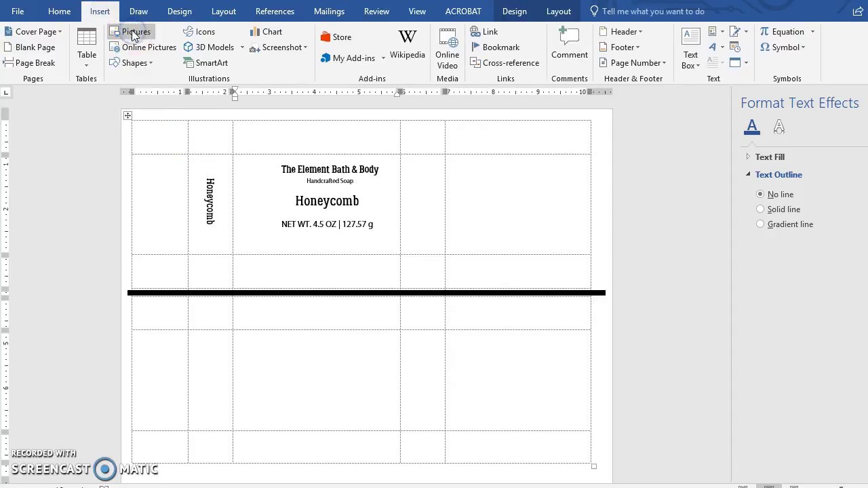Select the Solid line option
This screenshot has height=488, width=868.
[778, 209]
